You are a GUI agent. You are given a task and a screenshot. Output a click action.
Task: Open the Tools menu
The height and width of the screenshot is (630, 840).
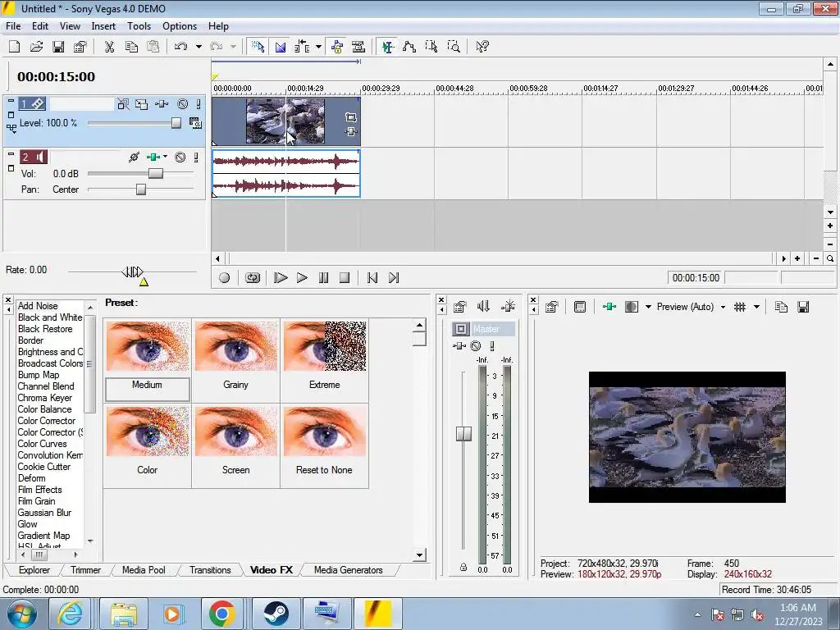(x=139, y=25)
